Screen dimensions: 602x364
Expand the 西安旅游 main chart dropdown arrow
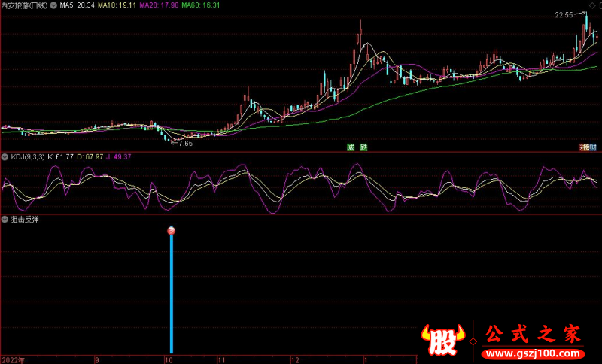[x=53, y=5]
